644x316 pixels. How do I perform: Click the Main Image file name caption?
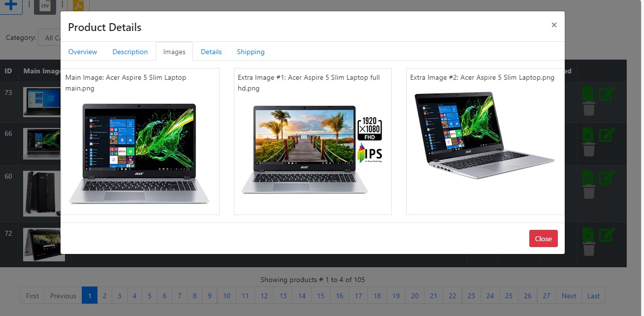[x=126, y=83]
